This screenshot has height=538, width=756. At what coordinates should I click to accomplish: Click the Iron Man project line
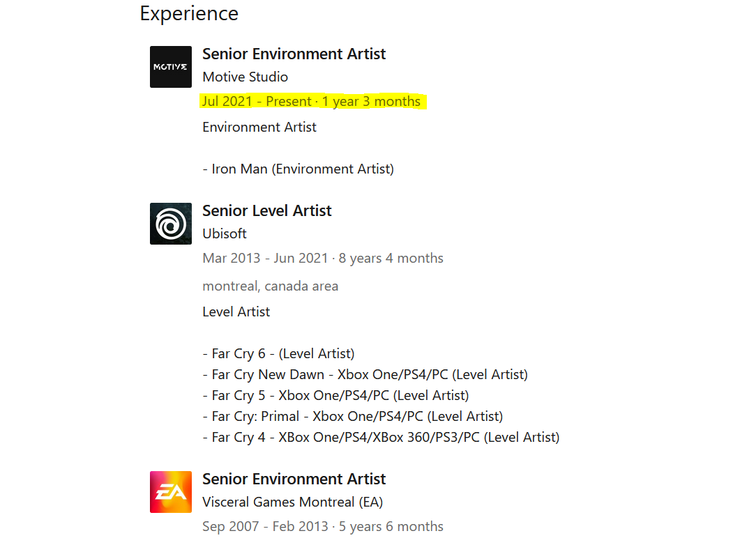tap(298, 169)
